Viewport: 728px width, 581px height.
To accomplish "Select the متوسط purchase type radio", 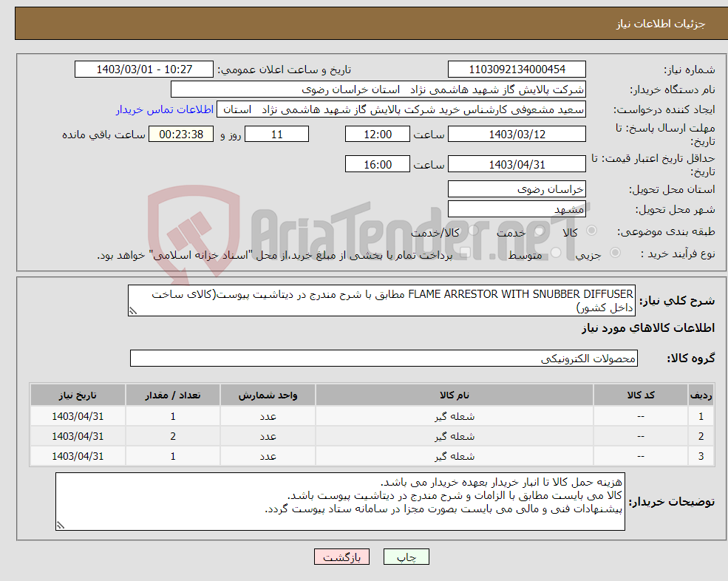I will point(556,253).
